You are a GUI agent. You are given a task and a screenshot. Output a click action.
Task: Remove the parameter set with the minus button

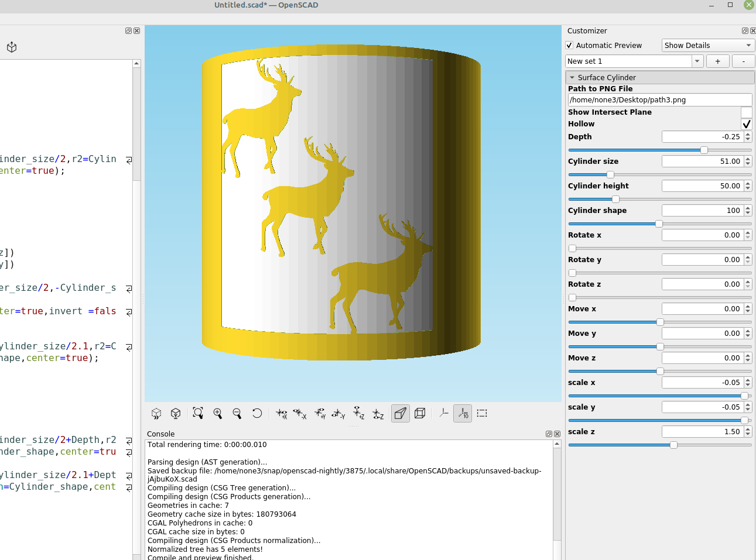[743, 61]
